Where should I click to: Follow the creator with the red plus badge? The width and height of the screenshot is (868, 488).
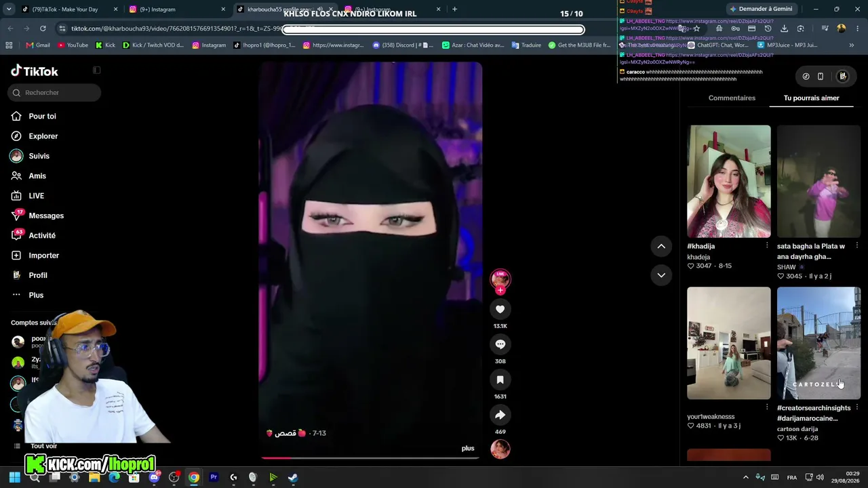point(500,291)
